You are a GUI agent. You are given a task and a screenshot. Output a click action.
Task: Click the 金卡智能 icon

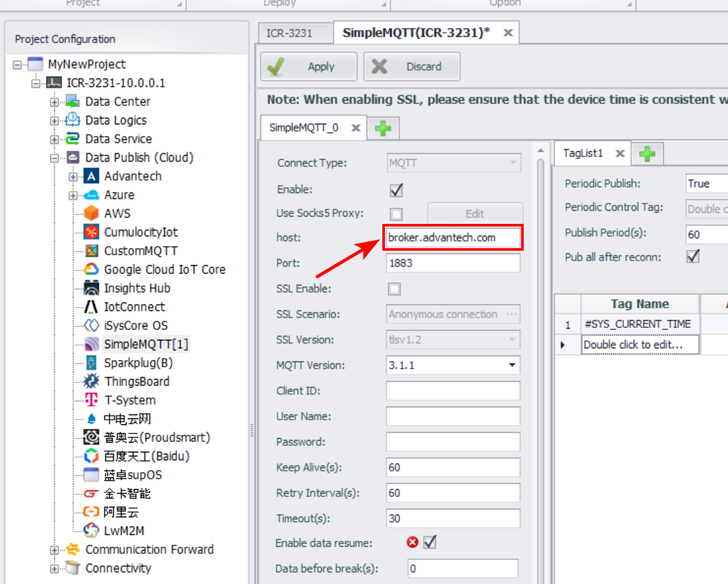[x=92, y=494]
